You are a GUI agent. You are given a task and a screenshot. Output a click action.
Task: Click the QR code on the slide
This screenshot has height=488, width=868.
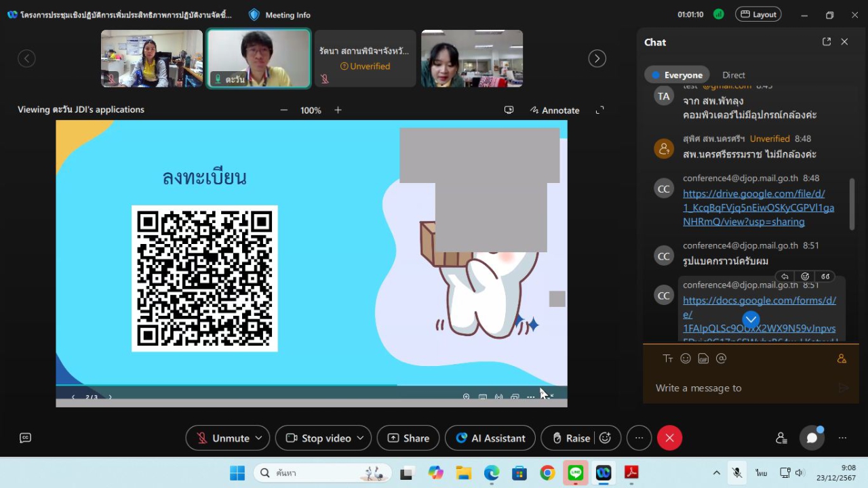pos(204,278)
